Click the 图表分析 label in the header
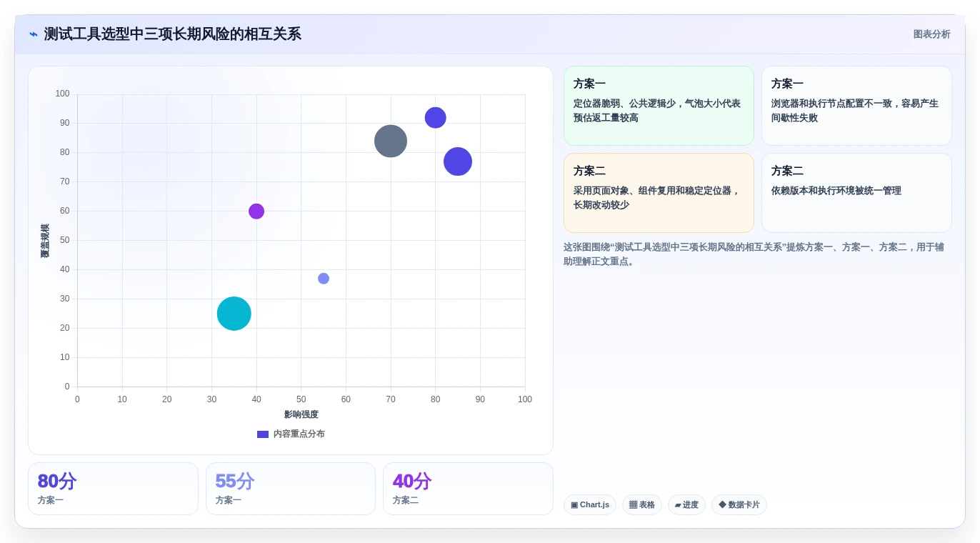Screen dimensions: 980x543 click(x=931, y=34)
